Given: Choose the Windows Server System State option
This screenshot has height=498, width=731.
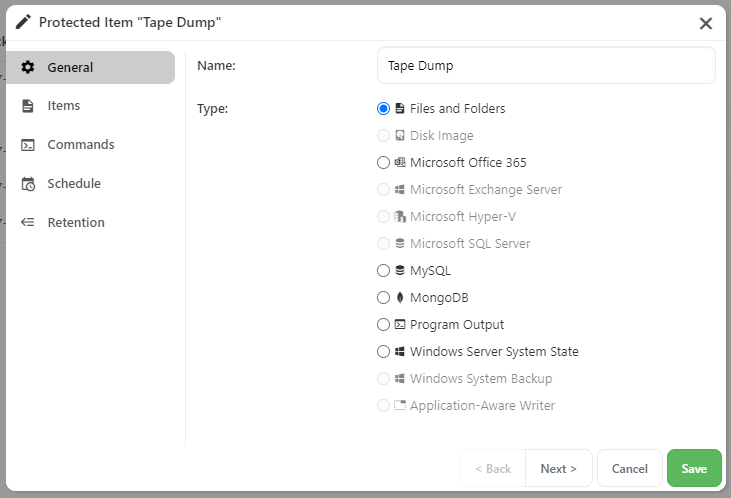Looking at the screenshot, I should (x=383, y=352).
